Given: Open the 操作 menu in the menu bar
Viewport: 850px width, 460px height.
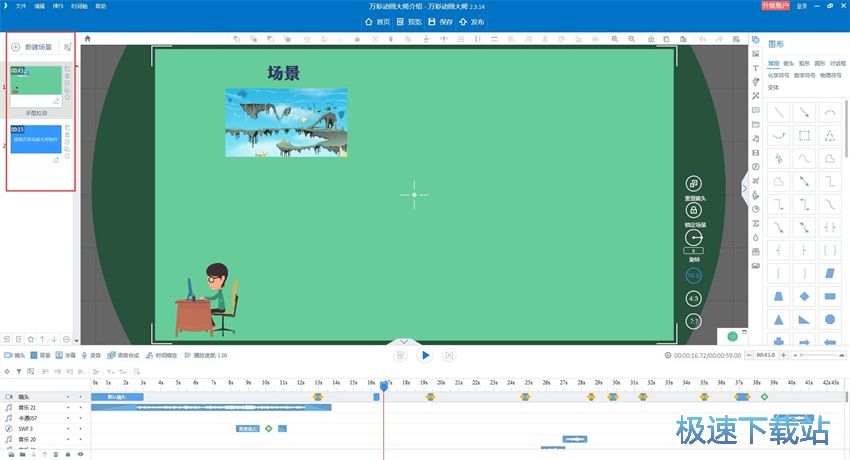Looking at the screenshot, I should [x=58, y=6].
